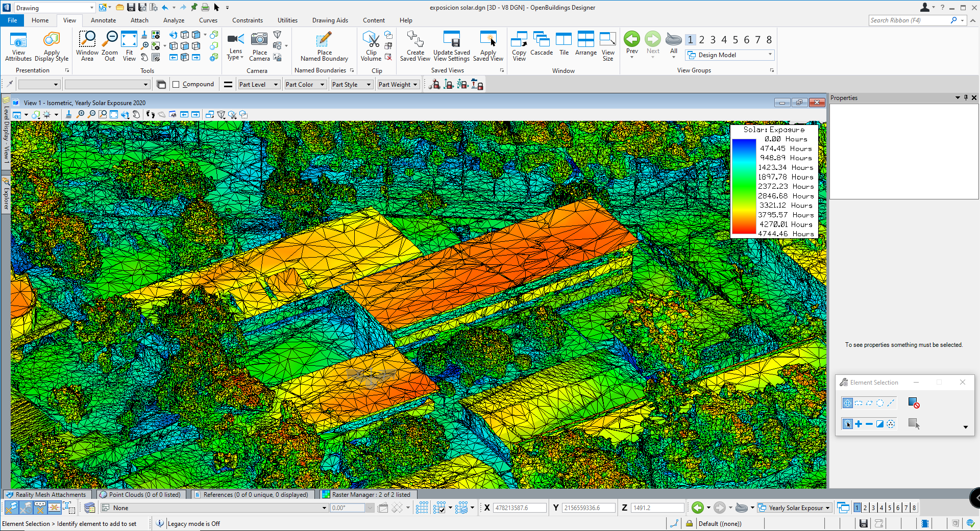Toggle the Compound setting checkbox
The image size is (980, 531).
click(176, 84)
